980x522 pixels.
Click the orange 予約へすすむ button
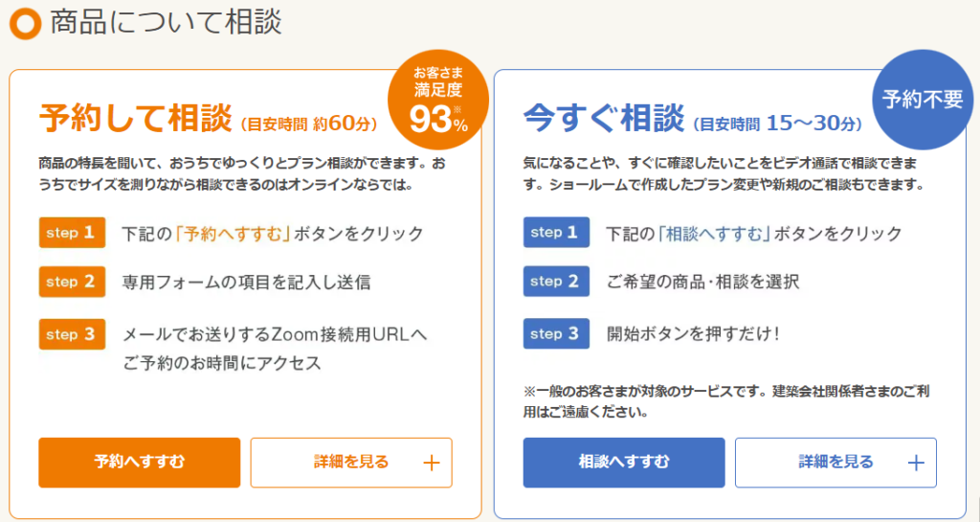point(140,463)
